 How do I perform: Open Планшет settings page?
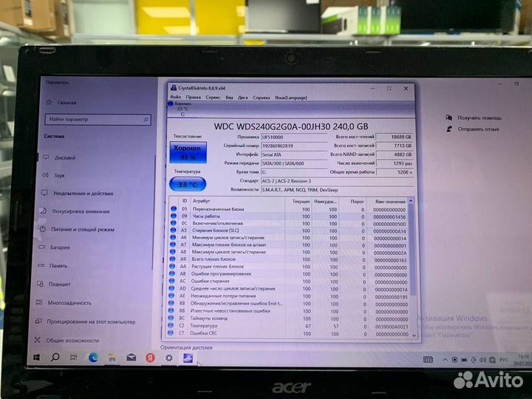coord(54,284)
